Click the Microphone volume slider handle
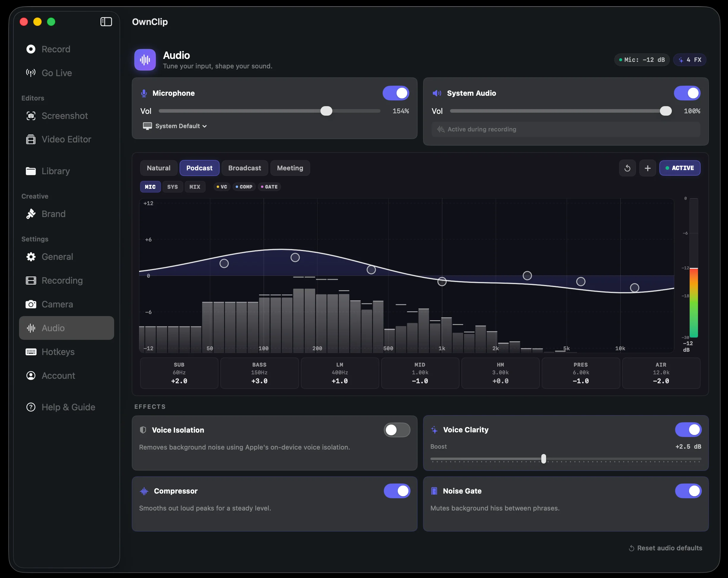Screen dimensions: 728x578 point(326,111)
